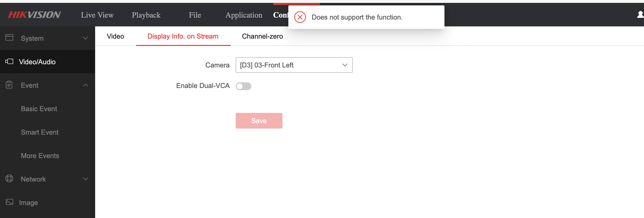Open Smart Event settings

(40, 132)
